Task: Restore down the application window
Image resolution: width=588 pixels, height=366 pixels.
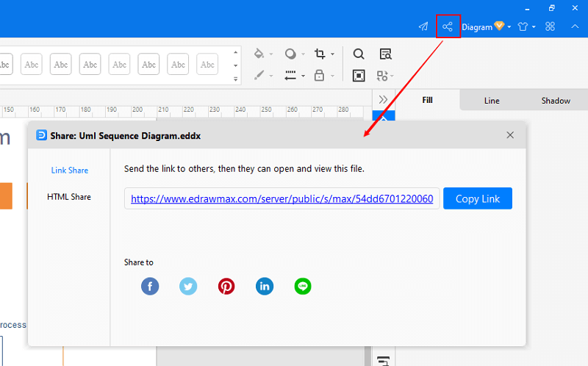Action: point(552,8)
